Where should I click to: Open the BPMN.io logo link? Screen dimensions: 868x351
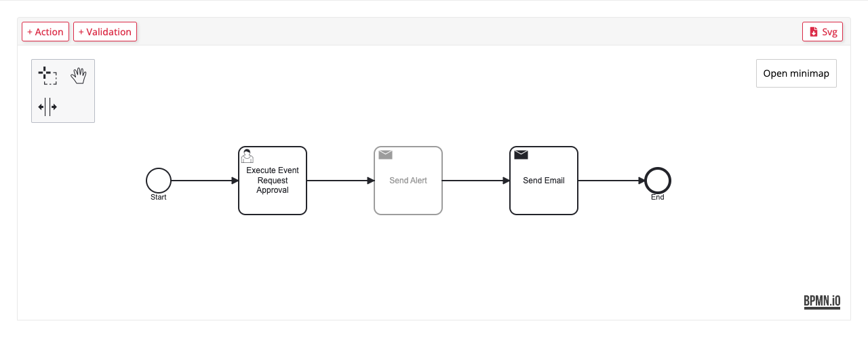pos(822,302)
